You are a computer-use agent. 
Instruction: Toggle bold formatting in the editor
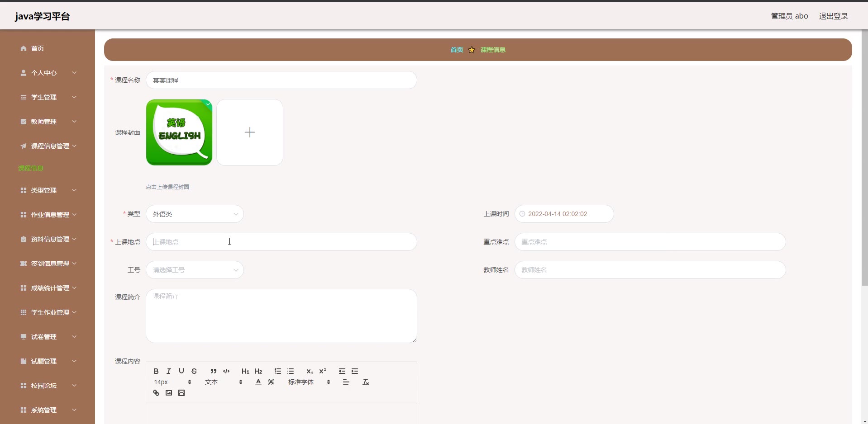pyautogui.click(x=156, y=371)
